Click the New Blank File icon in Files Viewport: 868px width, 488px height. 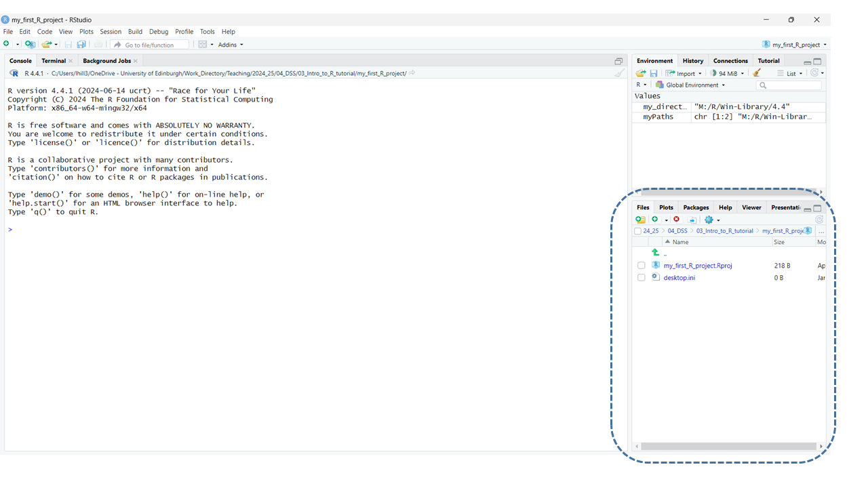(655, 220)
